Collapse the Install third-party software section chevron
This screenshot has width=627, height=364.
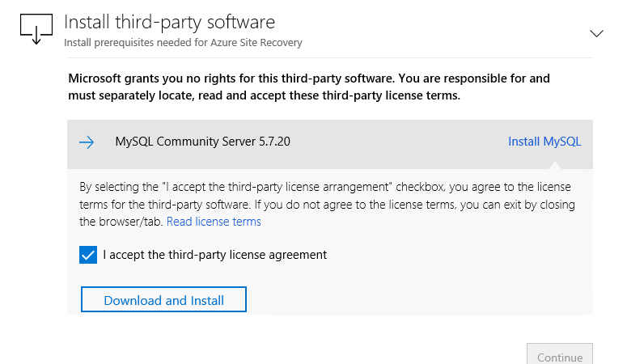596,33
